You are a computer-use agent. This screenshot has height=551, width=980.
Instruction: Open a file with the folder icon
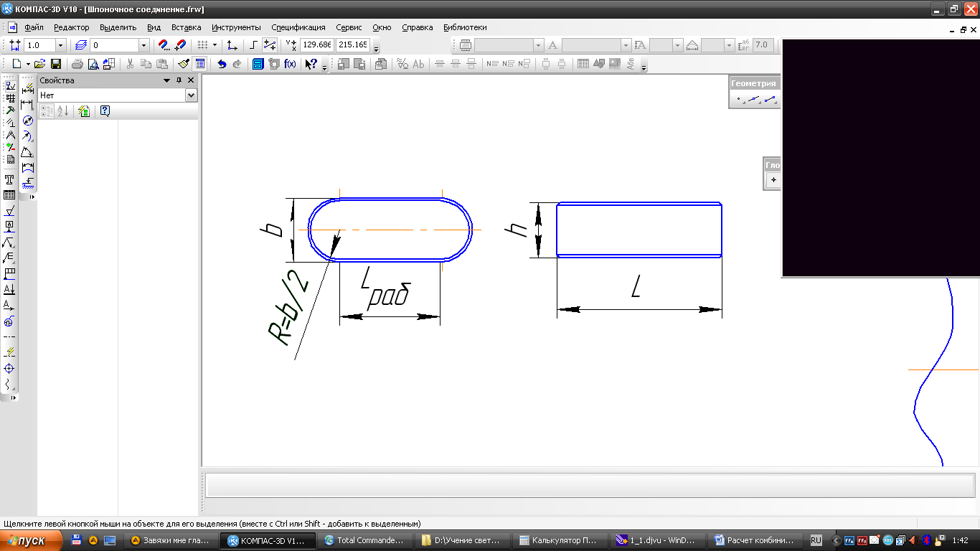coord(41,64)
